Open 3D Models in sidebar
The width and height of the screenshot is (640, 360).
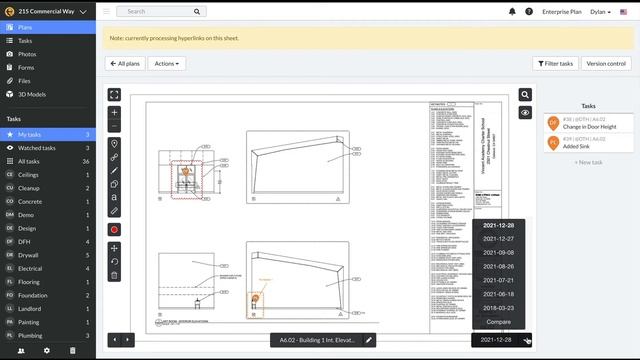coord(48,94)
